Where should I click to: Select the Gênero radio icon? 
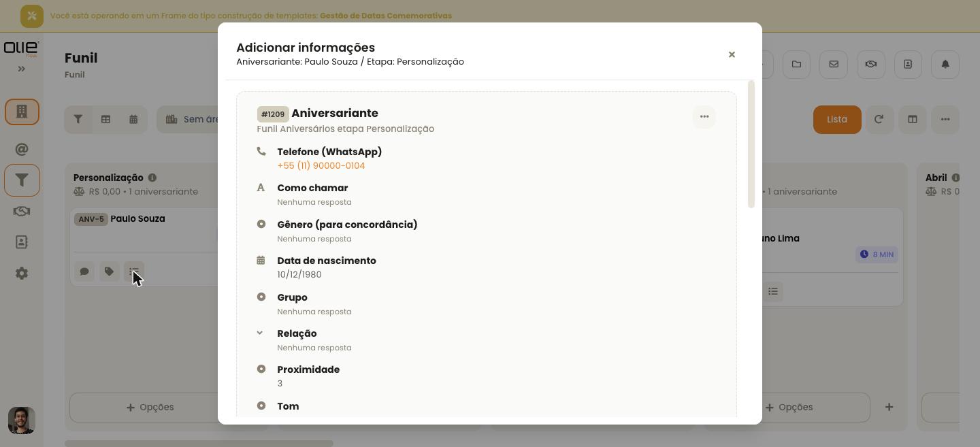(x=261, y=224)
